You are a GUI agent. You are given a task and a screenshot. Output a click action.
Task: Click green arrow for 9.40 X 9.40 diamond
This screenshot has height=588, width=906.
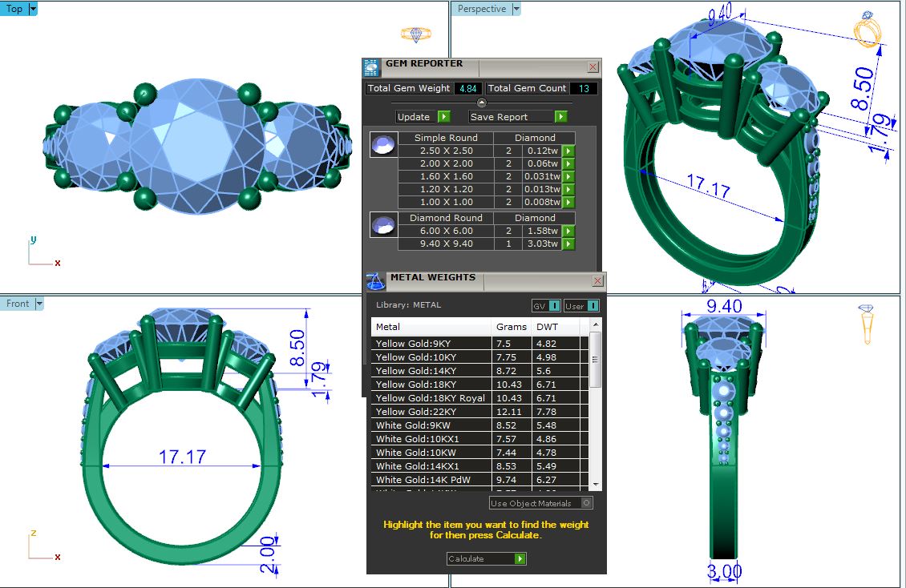(568, 244)
